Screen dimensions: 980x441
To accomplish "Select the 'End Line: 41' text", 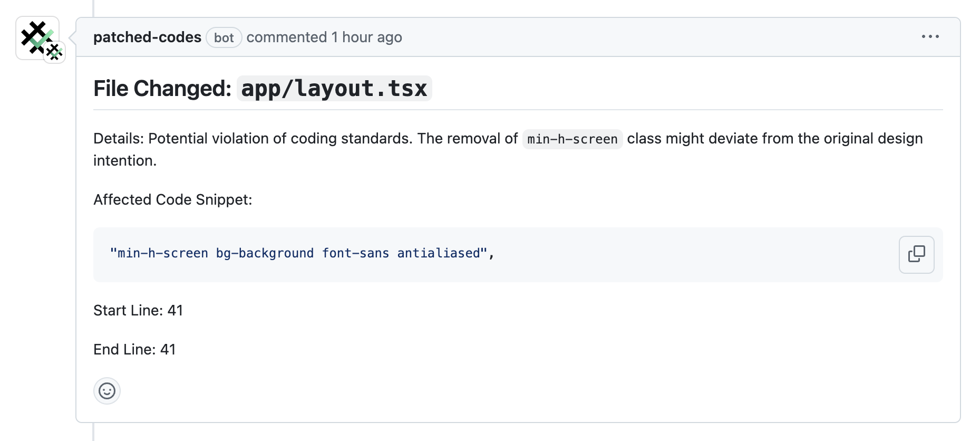I will 134,349.
